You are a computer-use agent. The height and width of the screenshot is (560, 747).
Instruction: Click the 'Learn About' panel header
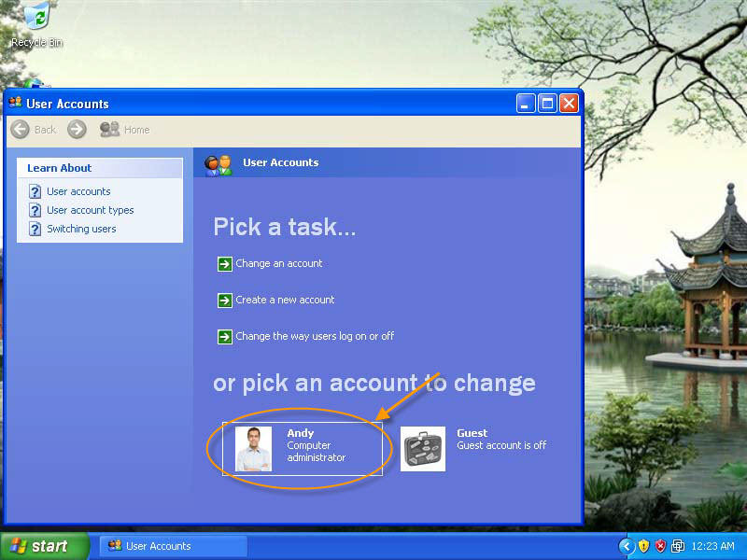click(x=100, y=168)
